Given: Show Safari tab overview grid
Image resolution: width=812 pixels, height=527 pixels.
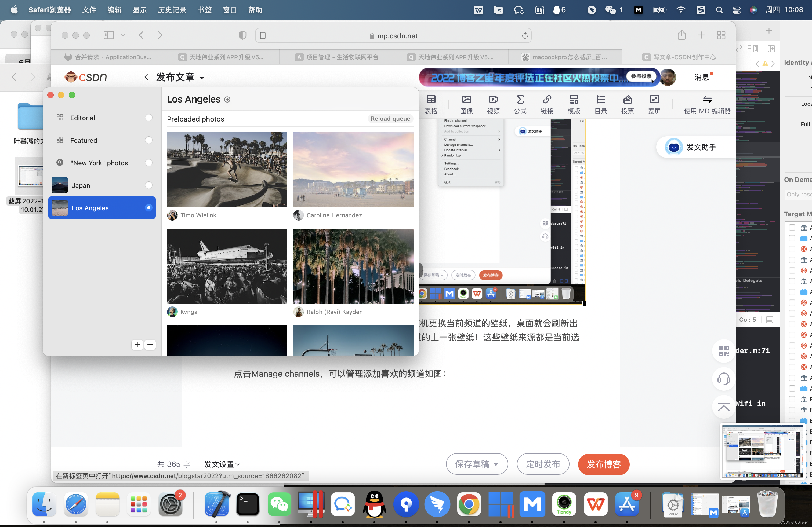Looking at the screenshot, I should coord(721,35).
